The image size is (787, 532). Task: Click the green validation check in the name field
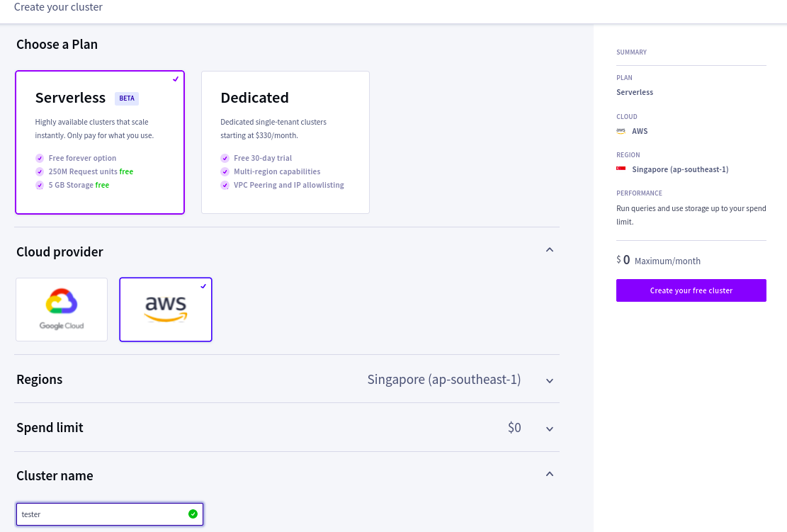point(192,514)
